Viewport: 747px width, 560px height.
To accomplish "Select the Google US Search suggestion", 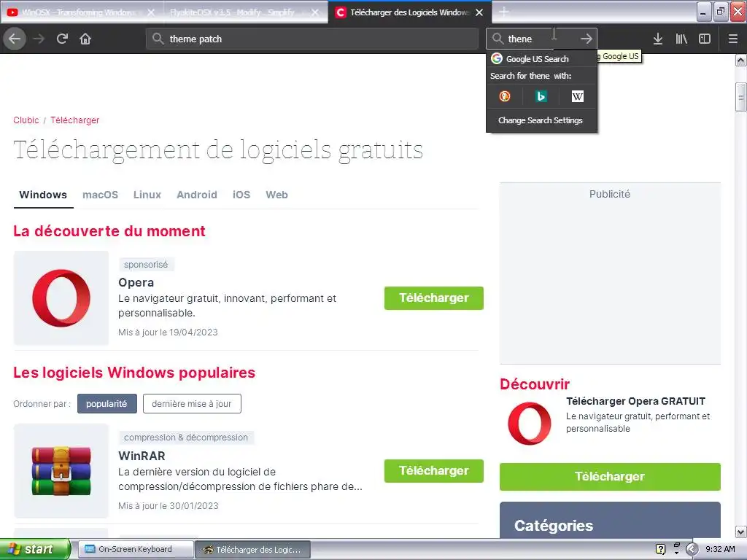I will pos(542,58).
